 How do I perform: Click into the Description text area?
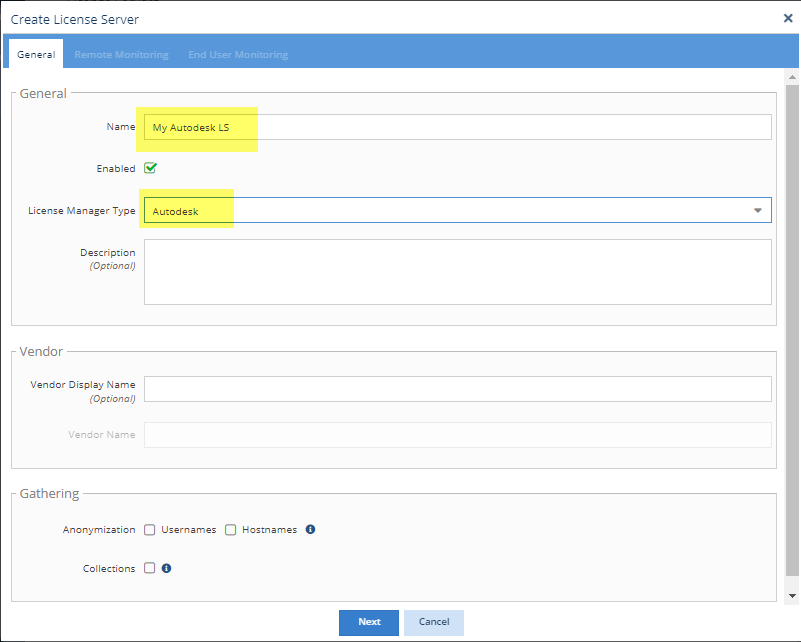457,272
